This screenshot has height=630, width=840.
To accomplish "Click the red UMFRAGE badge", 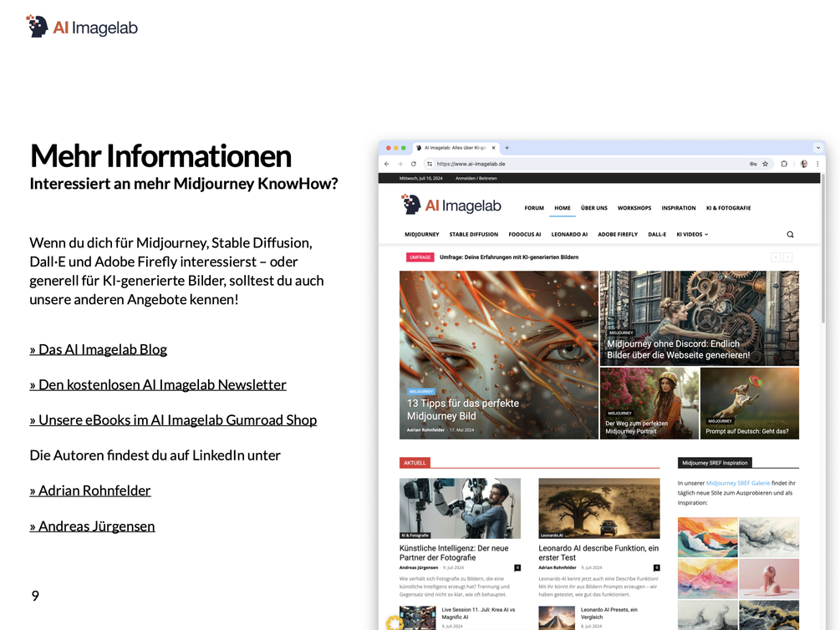I will [x=420, y=257].
